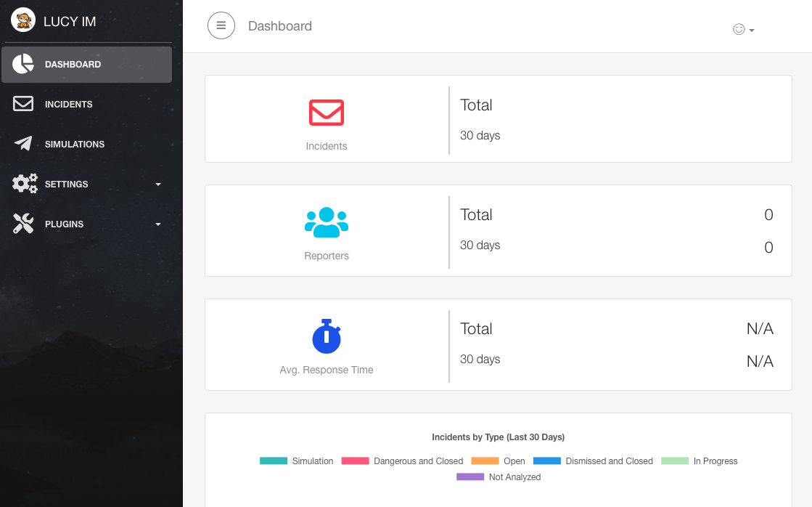Click the Settings gears icon
The image size is (812, 507).
click(25, 184)
